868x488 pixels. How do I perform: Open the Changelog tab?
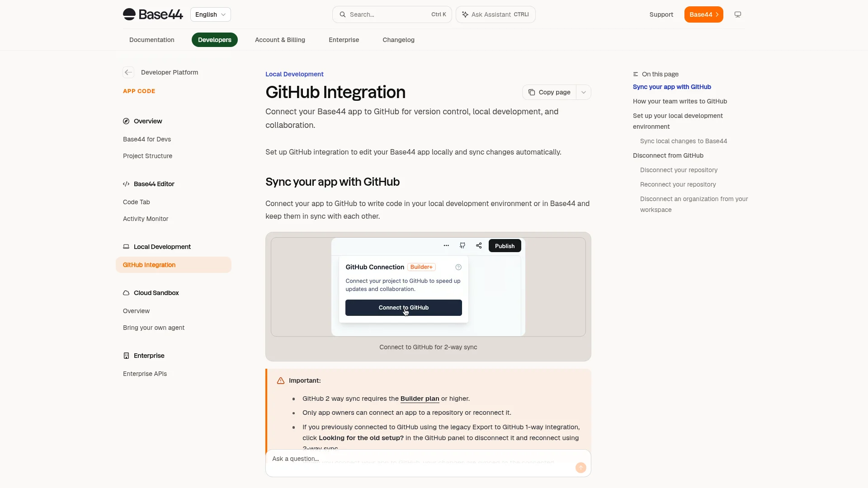point(399,40)
